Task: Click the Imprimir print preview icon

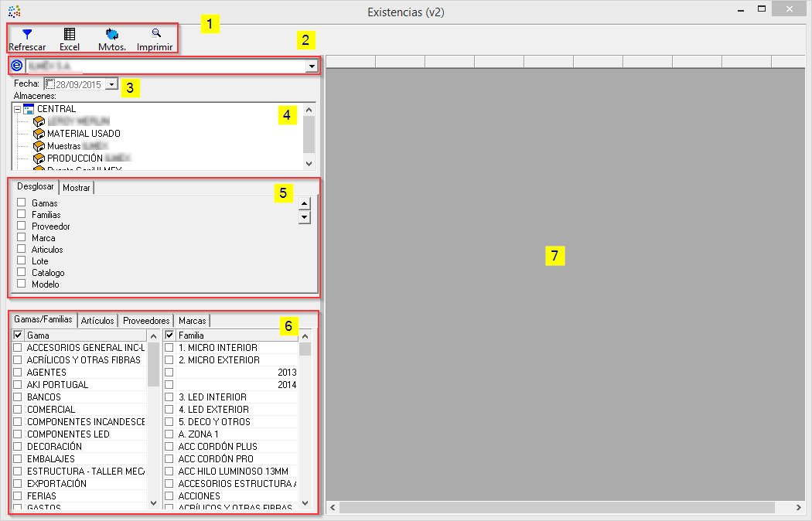Action: 155,34
